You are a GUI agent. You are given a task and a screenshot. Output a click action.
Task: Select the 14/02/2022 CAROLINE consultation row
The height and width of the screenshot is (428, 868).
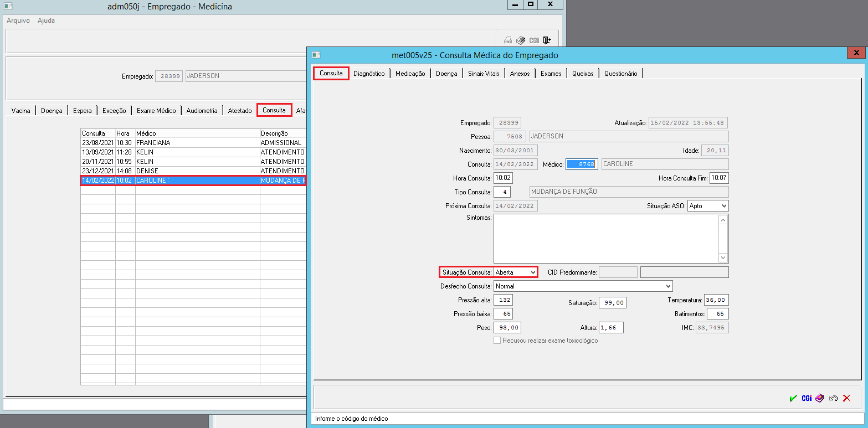click(x=193, y=181)
